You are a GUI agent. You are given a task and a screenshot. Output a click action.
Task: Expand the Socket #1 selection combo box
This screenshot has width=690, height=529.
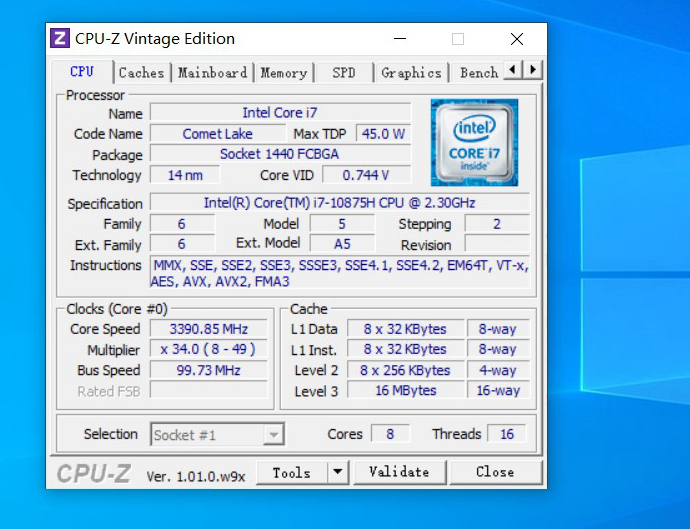(273, 435)
